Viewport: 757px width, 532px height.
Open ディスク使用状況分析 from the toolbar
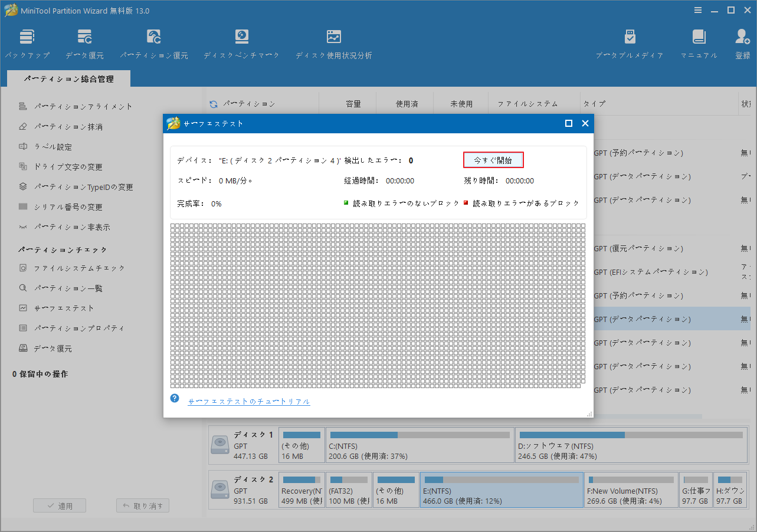333,42
